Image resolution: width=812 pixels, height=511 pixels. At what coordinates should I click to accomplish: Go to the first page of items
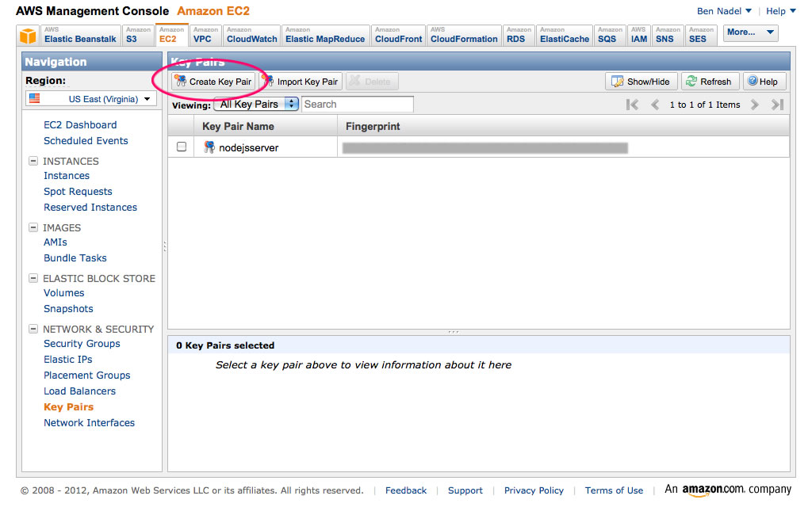(632, 105)
